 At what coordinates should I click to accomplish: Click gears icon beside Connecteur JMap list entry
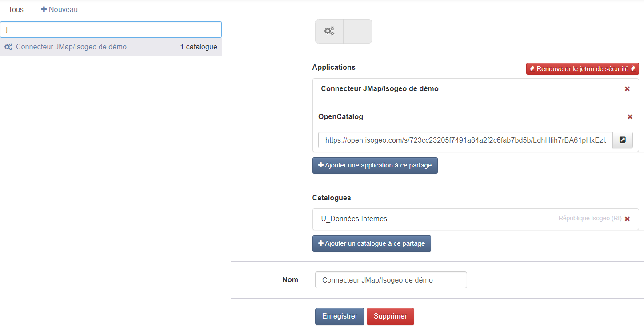click(x=8, y=47)
